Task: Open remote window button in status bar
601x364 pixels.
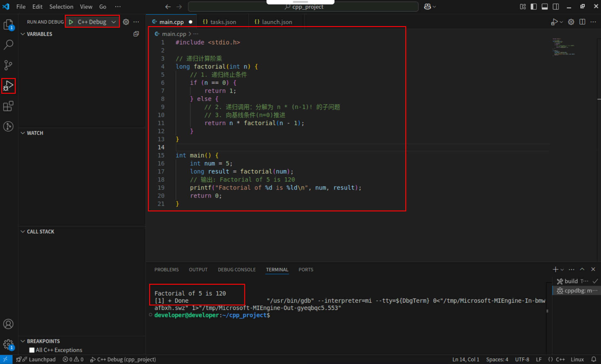Action: coord(6,359)
